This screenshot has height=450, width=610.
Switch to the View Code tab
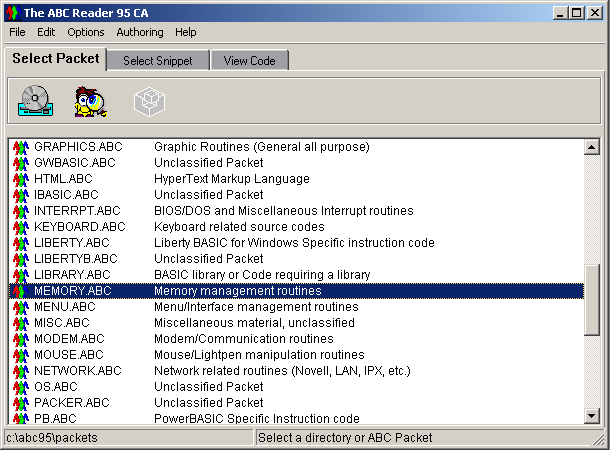tap(249, 61)
